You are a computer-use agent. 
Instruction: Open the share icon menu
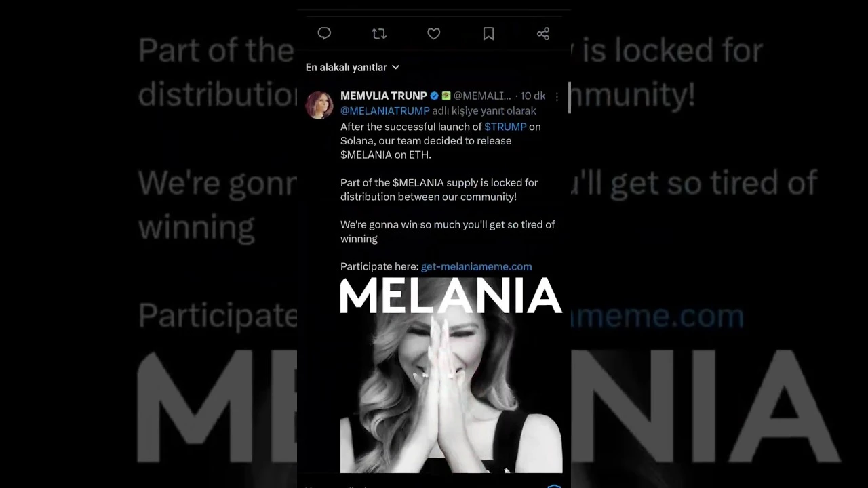(x=543, y=34)
